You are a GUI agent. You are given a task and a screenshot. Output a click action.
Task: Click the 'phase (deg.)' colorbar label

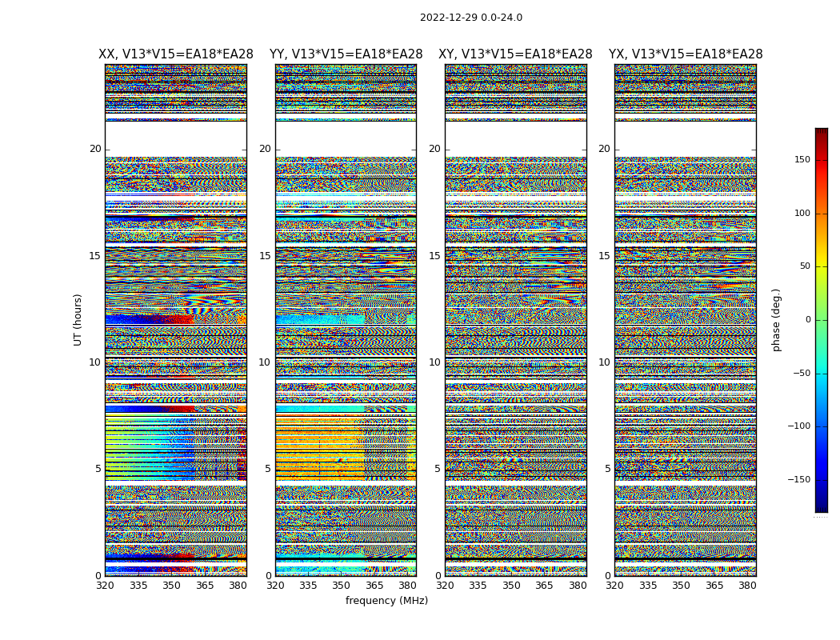[x=776, y=320]
